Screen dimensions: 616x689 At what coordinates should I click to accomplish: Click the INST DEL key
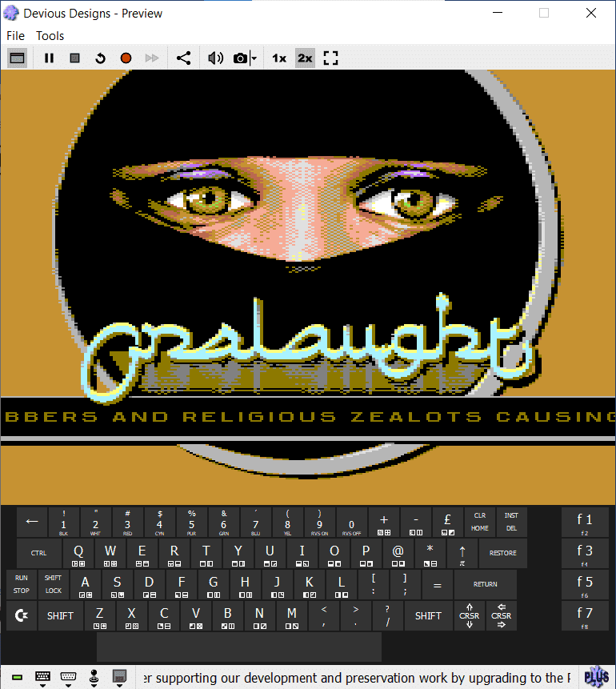click(511, 522)
